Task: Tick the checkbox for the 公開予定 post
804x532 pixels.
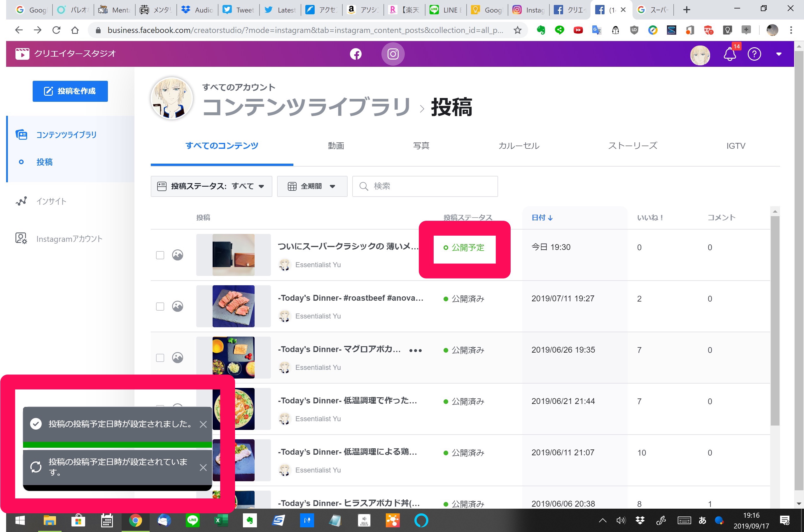Action: pos(160,255)
